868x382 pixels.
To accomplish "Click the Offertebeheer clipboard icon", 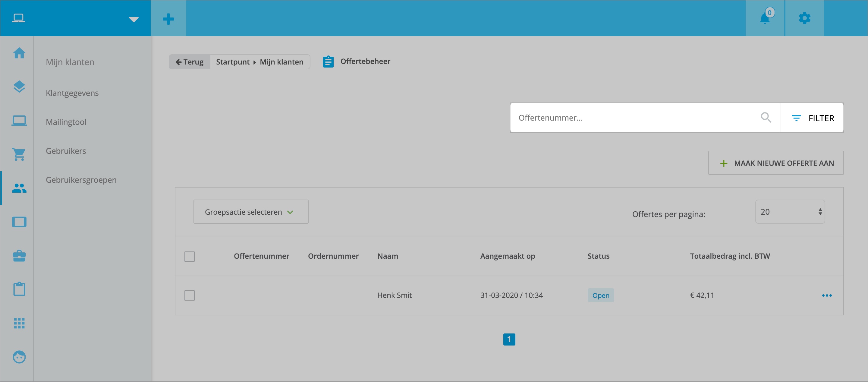I will point(328,62).
